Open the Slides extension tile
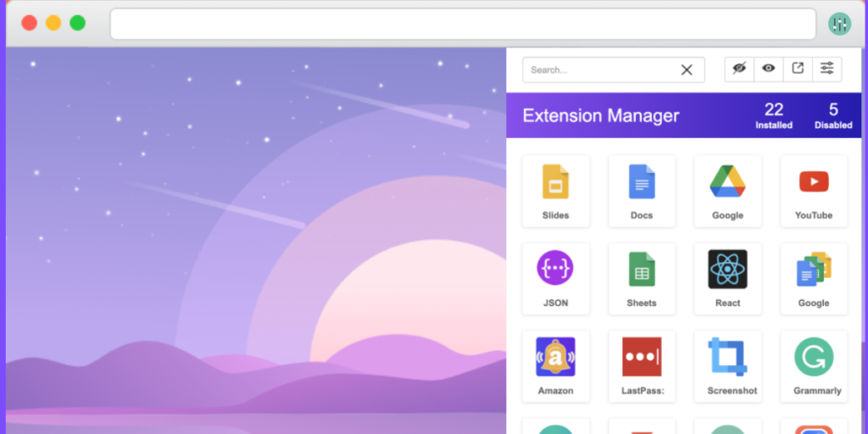The height and width of the screenshot is (434, 868). pos(556,191)
